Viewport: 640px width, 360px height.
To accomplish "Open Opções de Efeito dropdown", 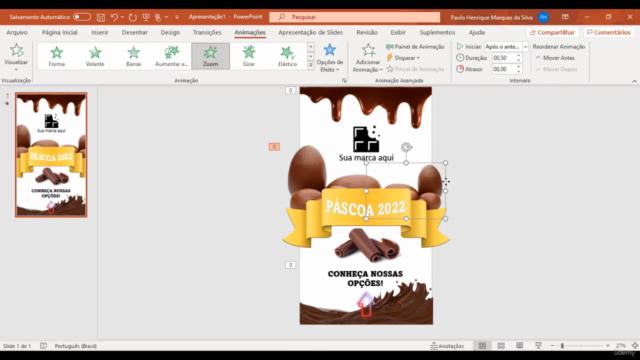I will (330, 58).
